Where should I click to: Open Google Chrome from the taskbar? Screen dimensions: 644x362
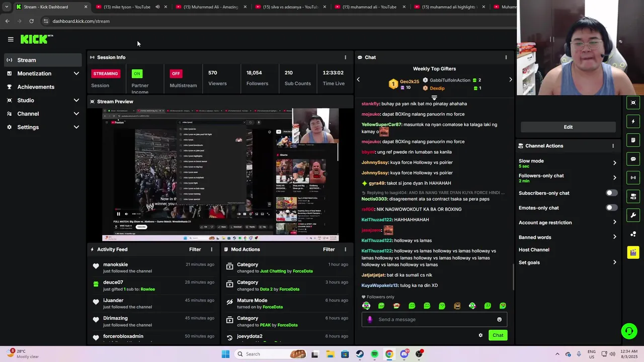click(x=389, y=354)
